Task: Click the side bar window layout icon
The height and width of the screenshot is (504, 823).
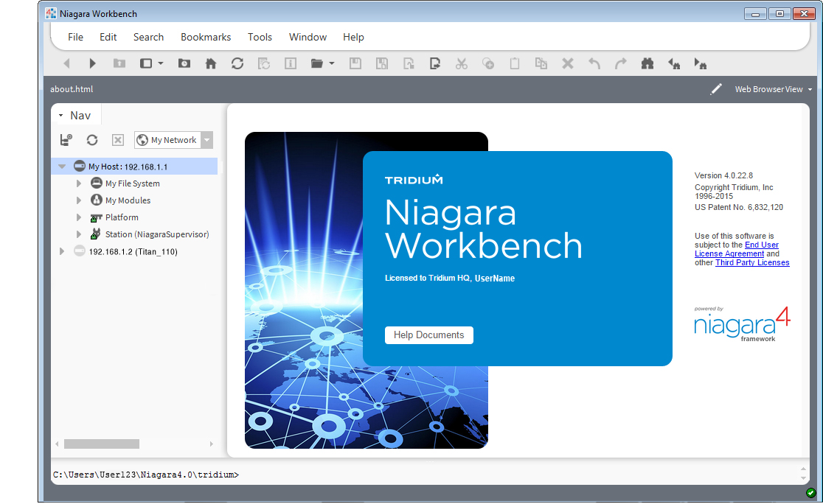Action: click(146, 63)
